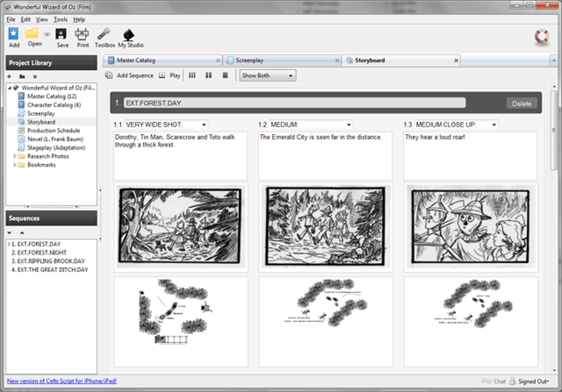This screenshot has height=392, width=562.
Task: Open Stageplay (Adaptation) item
Action: 56,148
